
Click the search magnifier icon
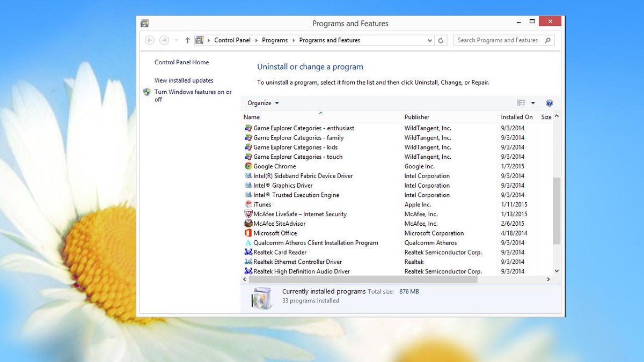coord(547,40)
